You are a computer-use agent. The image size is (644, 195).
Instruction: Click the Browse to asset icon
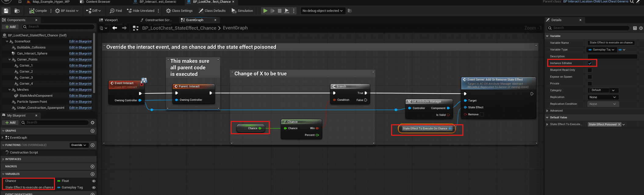pyautogui.click(x=17, y=11)
